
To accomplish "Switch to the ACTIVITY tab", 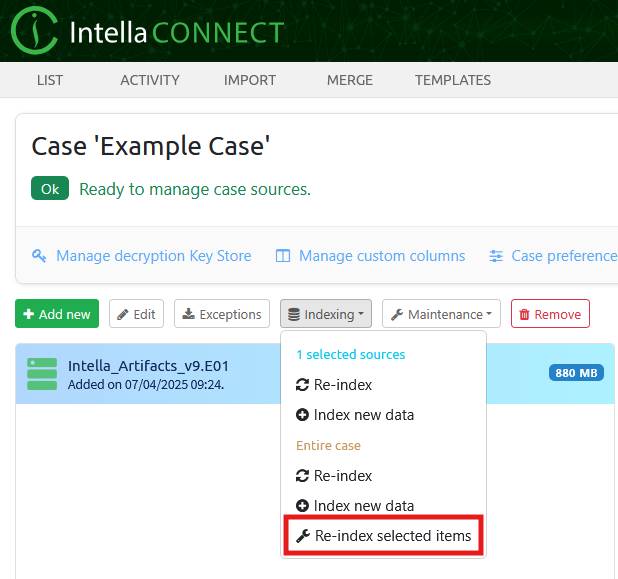I will click(150, 80).
